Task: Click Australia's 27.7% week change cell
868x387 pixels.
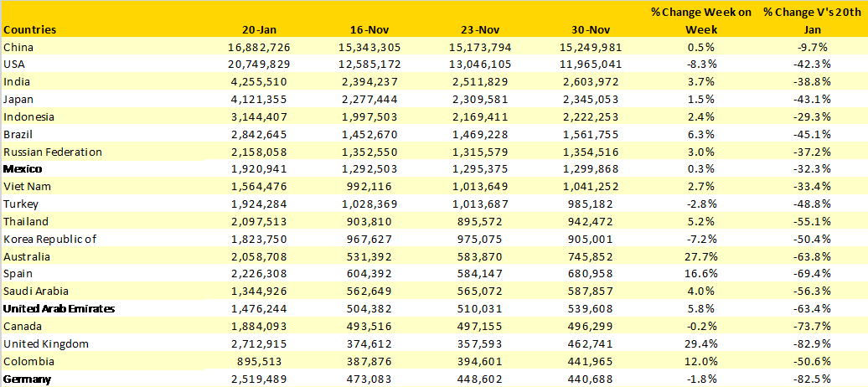Action: (x=701, y=257)
